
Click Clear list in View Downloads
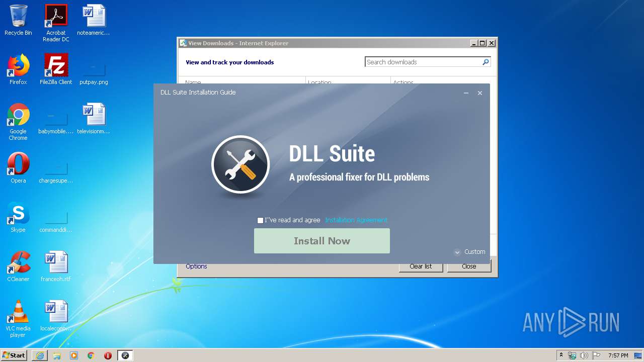[421, 266]
